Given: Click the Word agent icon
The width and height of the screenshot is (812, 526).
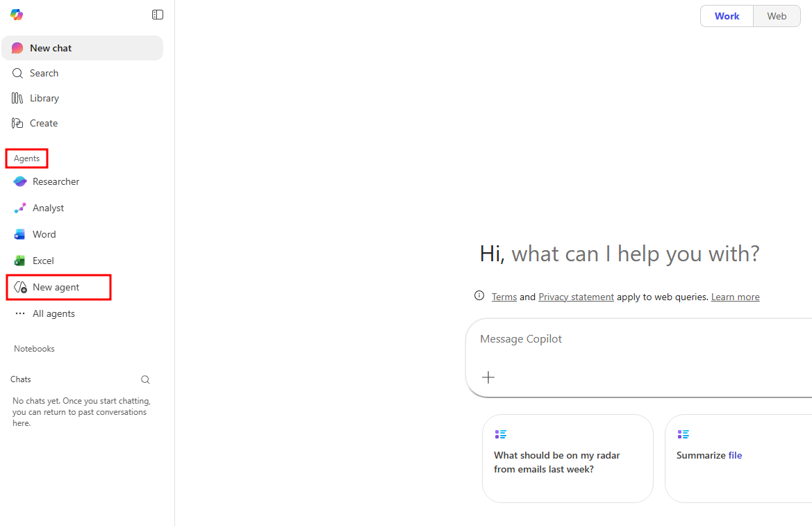Looking at the screenshot, I should pyautogui.click(x=19, y=234).
